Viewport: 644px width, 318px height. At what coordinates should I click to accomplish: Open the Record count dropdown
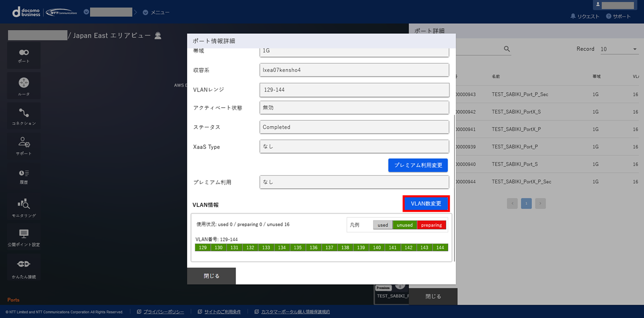click(618, 49)
